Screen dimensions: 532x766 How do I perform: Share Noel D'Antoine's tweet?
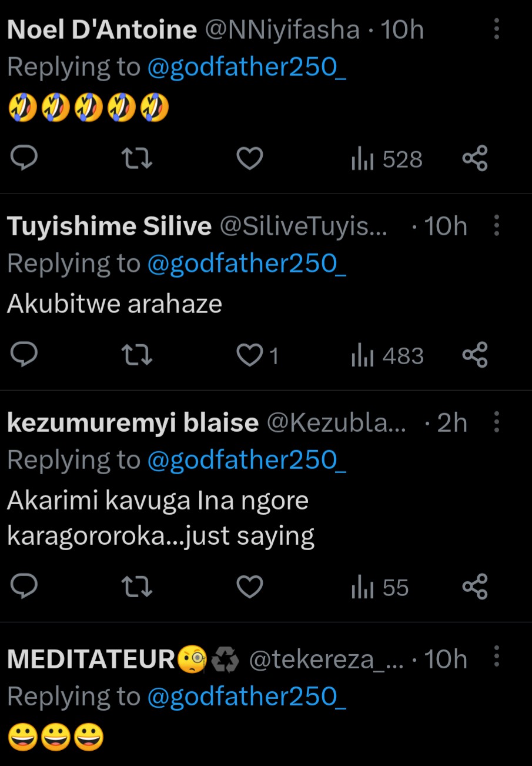coord(475,159)
